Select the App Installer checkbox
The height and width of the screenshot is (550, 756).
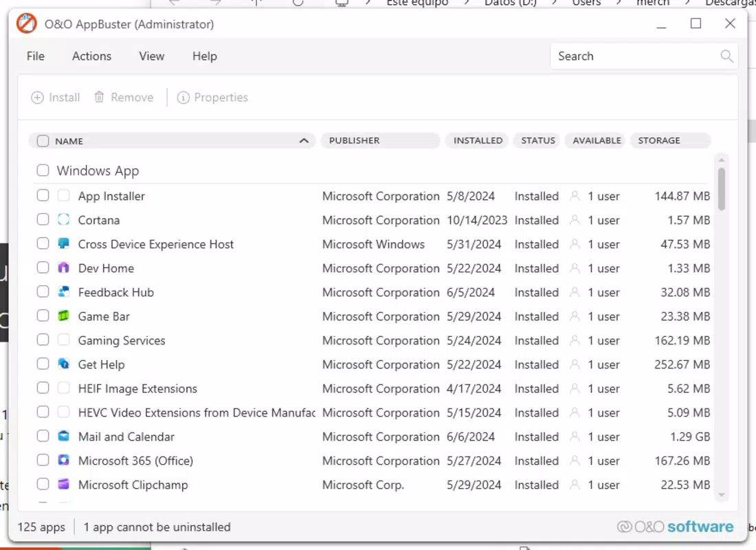click(x=43, y=195)
